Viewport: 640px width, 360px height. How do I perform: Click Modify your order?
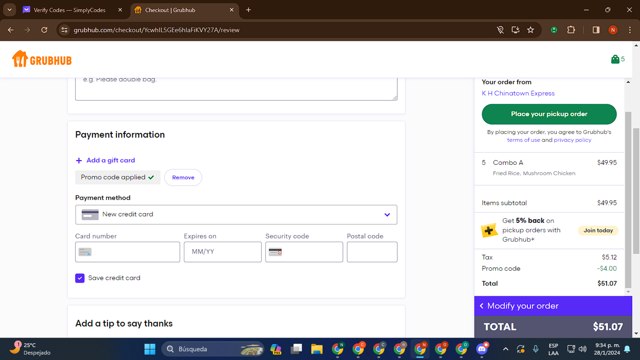point(553,306)
